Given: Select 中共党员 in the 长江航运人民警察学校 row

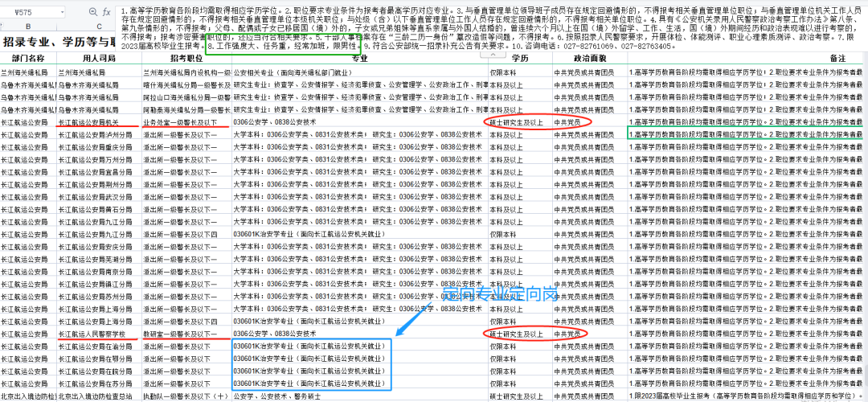Looking at the screenshot, I should click(x=590, y=334).
